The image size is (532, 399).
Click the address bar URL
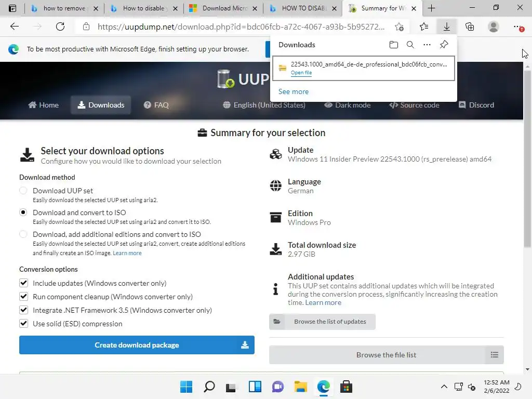click(241, 26)
